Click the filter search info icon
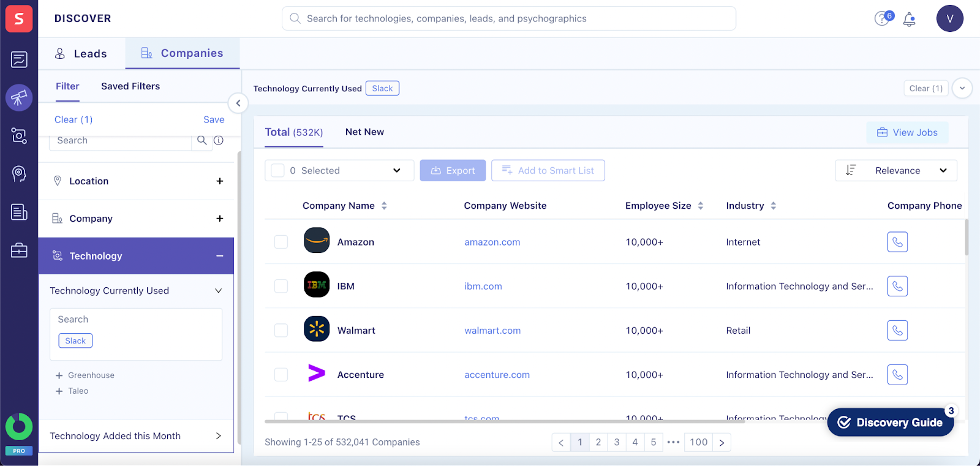The height and width of the screenshot is (466, 980). point(219,140)
